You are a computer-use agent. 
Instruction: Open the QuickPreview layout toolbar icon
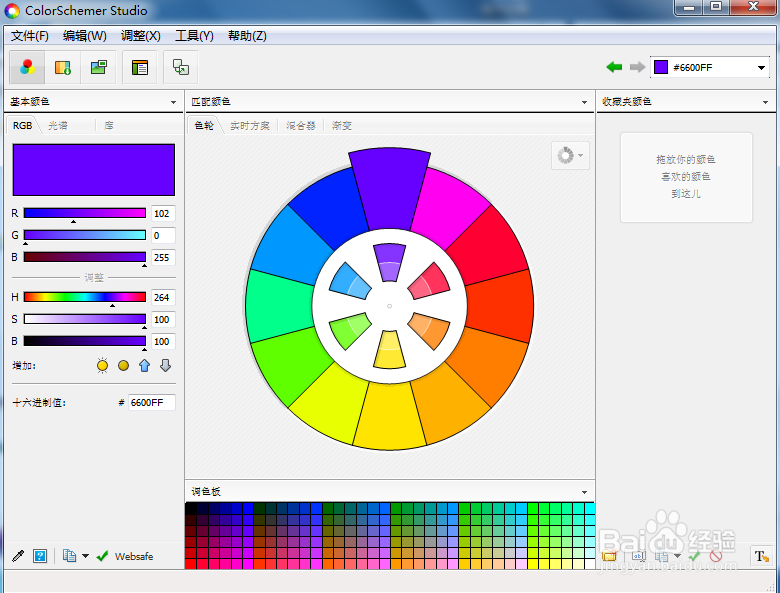point(140,67)
